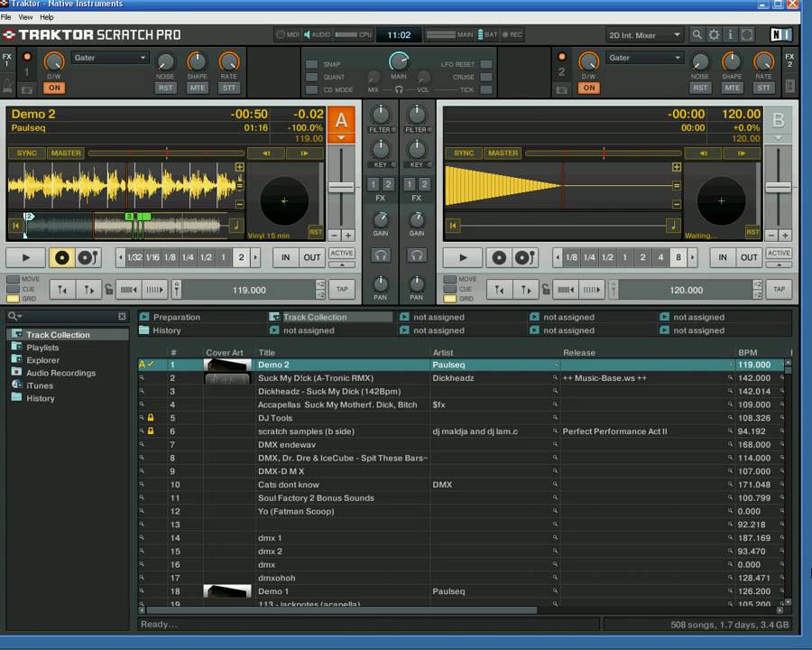The width and height of the screenshot is (812, 650).
Task: Skip to track start on Deck B stripe
Action: pos(453,226)
